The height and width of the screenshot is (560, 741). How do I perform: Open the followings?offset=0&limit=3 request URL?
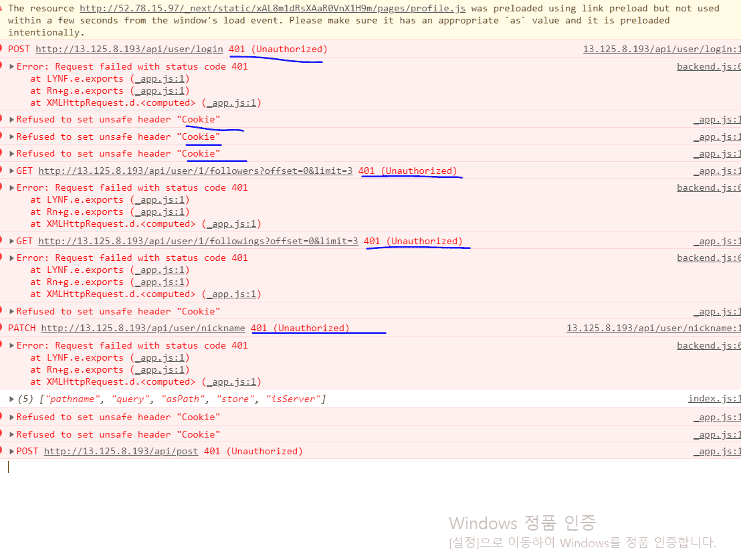(x=198, y=242)
